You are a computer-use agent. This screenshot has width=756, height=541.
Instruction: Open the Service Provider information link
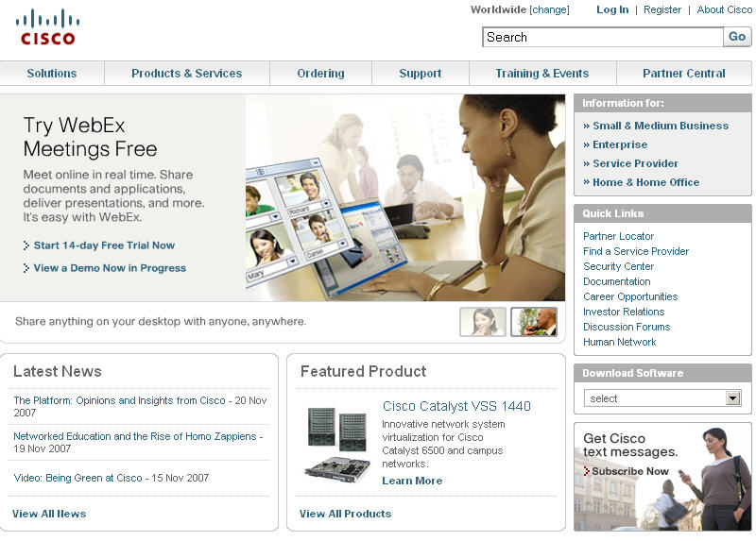pos(635,163)
